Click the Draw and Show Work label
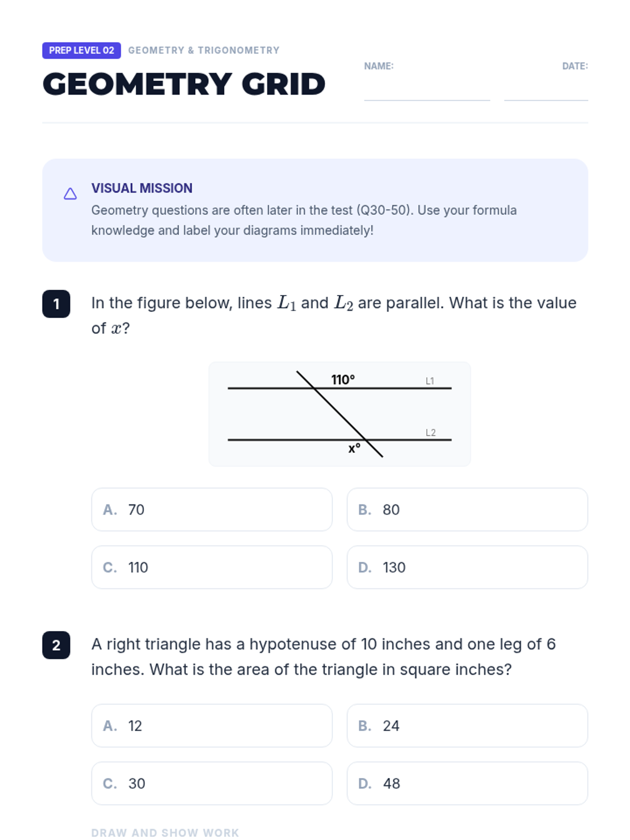The image size is (630, 840). [165, 833]
